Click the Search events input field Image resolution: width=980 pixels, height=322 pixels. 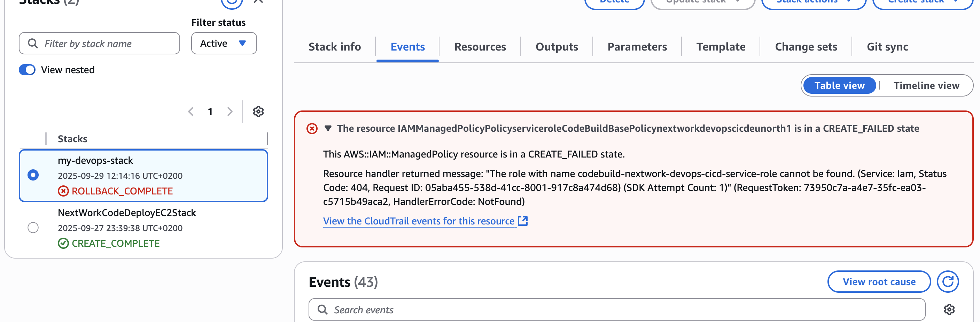(x=616, y=309)
